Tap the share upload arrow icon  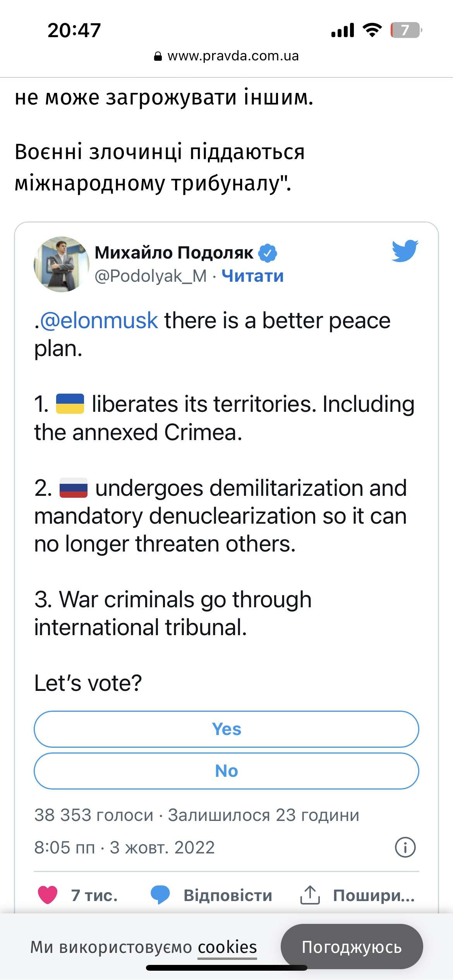click(310, 895)
